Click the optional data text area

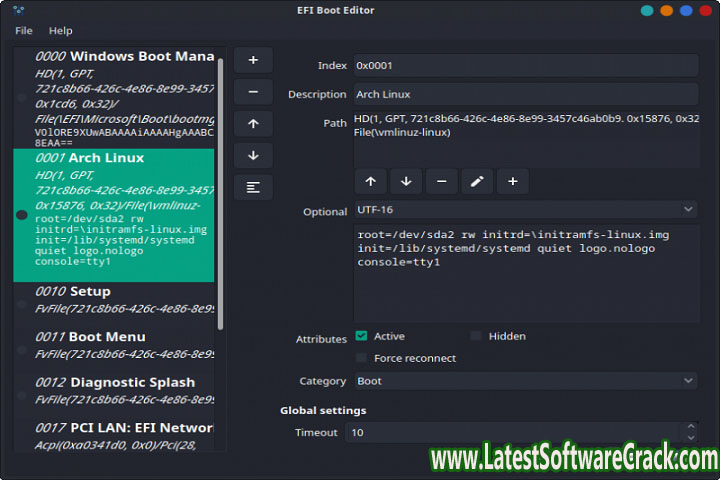point(526,273)
